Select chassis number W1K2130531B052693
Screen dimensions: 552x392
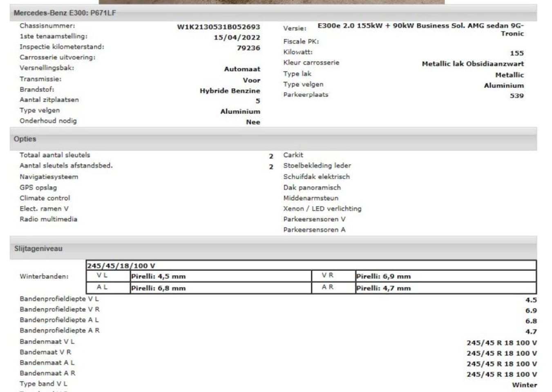218,27
